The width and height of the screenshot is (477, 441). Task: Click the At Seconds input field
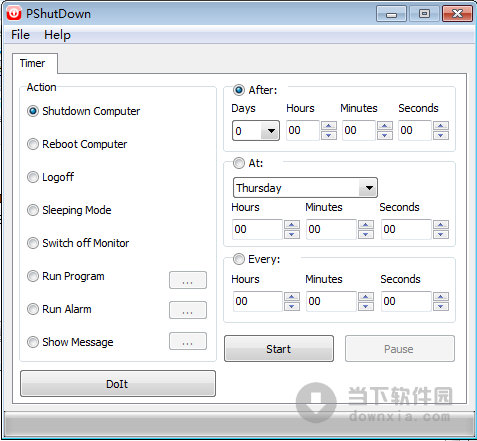(406, 229)
